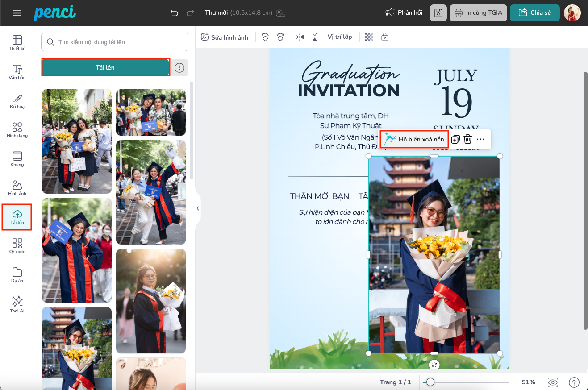Rotate the image counterclockwise

click(265, 37)
